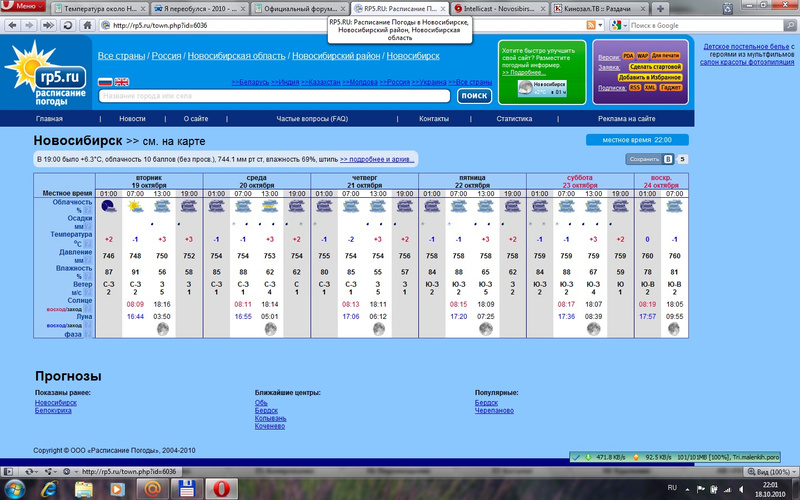Open the RSS subscription badge

(634, 87)
